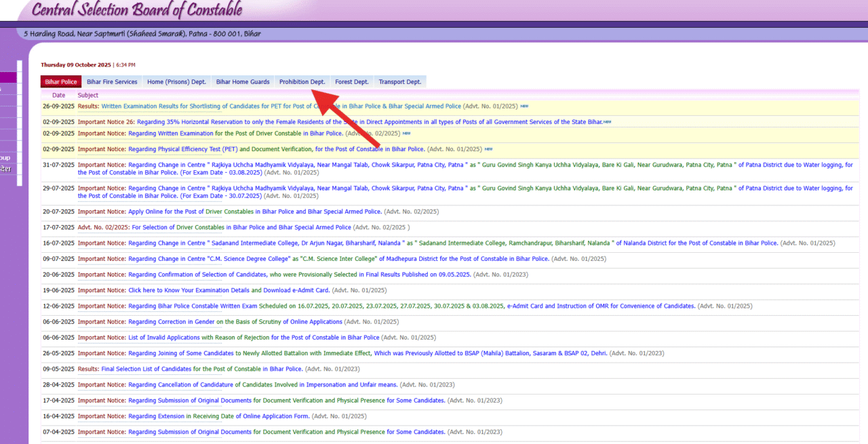
Task: Open the Bihar Home Guards tab
Action: tap(242, 82)
